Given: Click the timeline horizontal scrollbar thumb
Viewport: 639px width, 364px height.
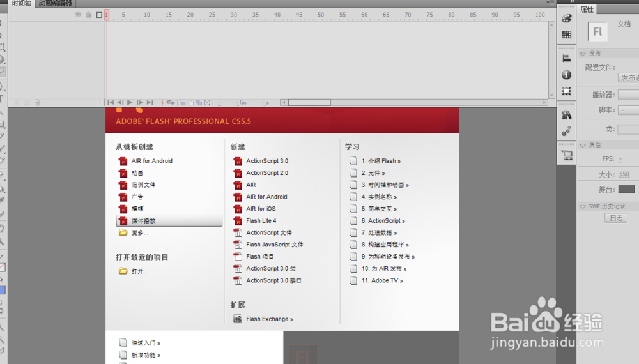Looking at the screenshot, I should pos(309,103).
